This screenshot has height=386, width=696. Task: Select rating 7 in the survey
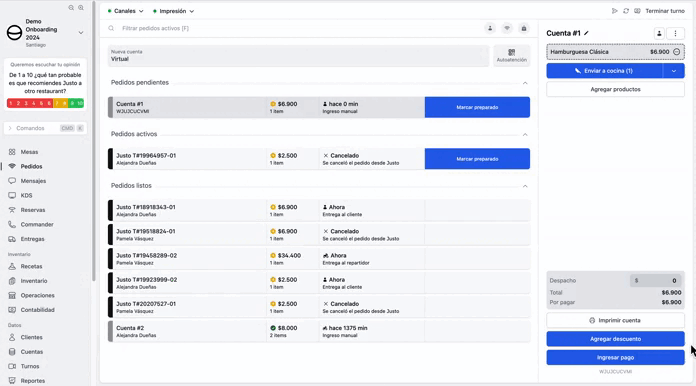(x=57, y=103)
